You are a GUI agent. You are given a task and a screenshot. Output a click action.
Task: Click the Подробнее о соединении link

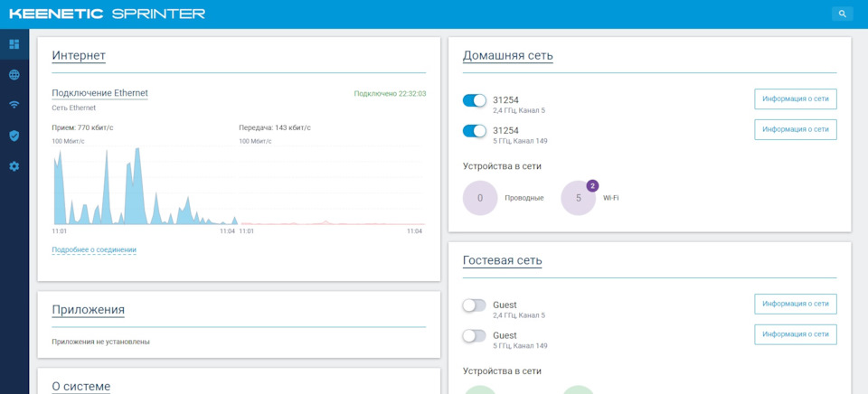94,250
